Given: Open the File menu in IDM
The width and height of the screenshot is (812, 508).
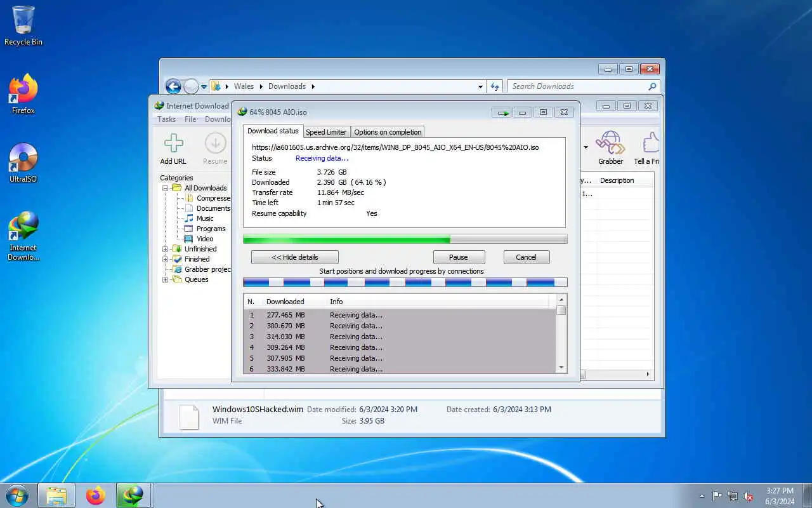Looking at the screenshot, I should (x=190, y=119).
